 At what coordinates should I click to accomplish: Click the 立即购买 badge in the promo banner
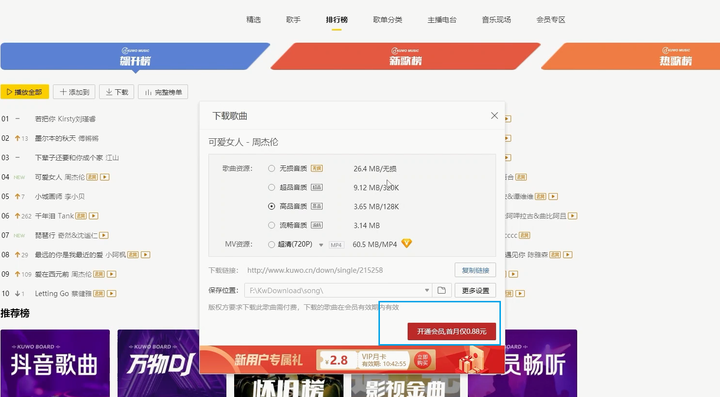click(422, 360)
